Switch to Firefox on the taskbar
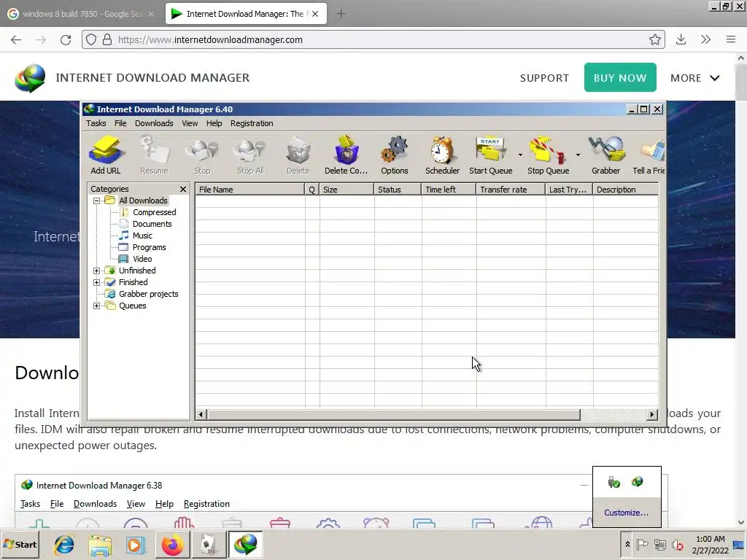The width and height of the screenshot is (747, 560). coord(172,544)
